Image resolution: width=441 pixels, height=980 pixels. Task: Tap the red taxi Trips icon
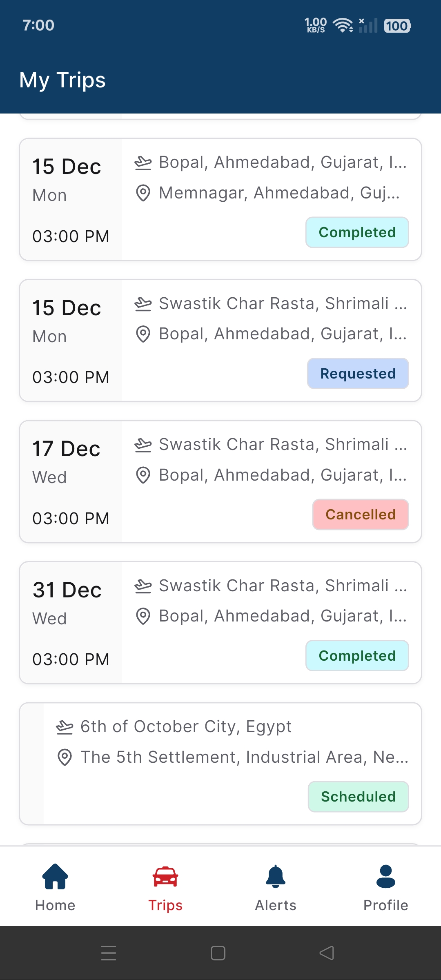coord(165,876)
